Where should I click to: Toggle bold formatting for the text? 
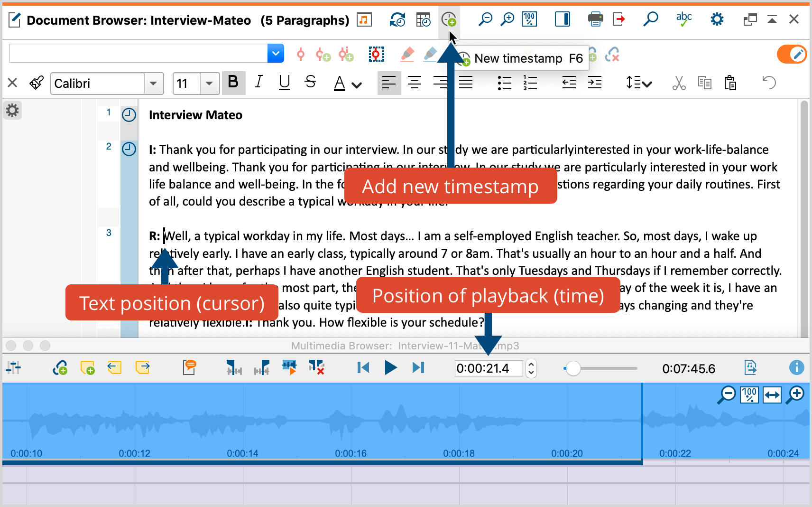(233, 83)
